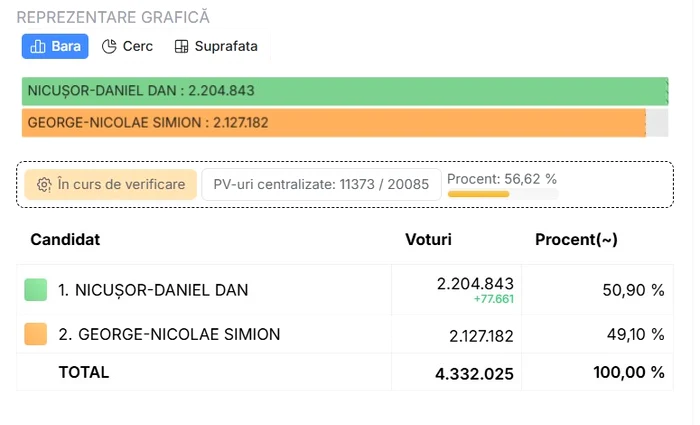Click the green color swatch for Dan
This screenshot has height=425, width=700.
36,290
